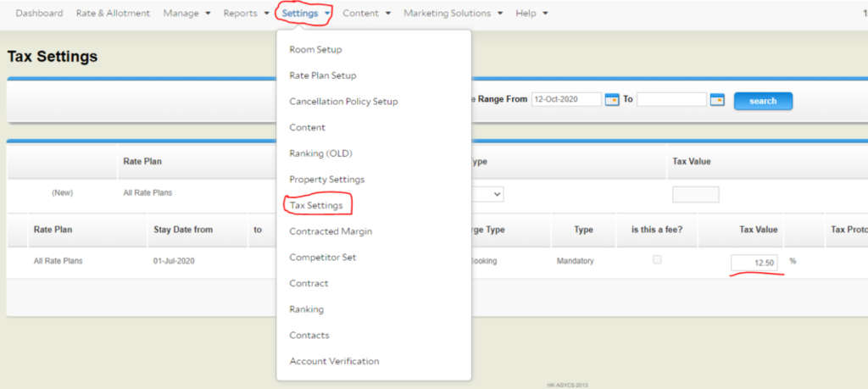Expand the Manage dropdown menu
The image size is (868, 389).
coord(186,14)
